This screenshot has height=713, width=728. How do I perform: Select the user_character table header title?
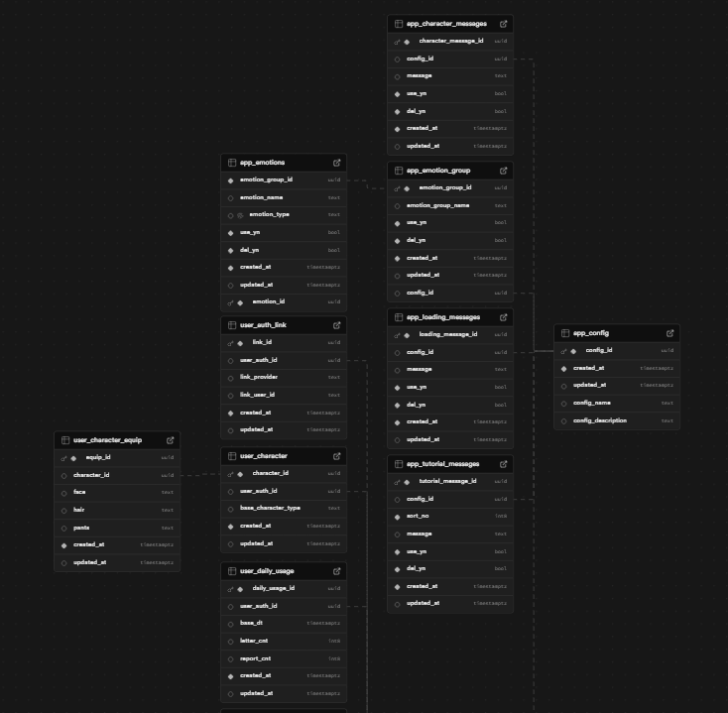pos(264,456)
